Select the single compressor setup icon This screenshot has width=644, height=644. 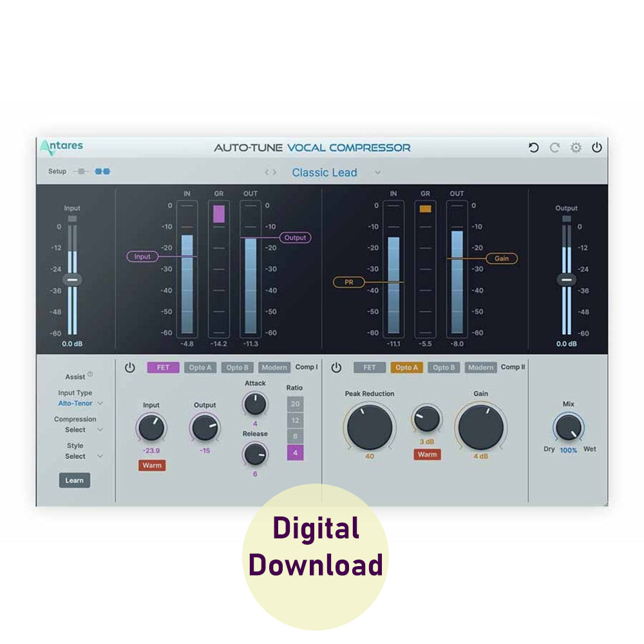point(81,171)
